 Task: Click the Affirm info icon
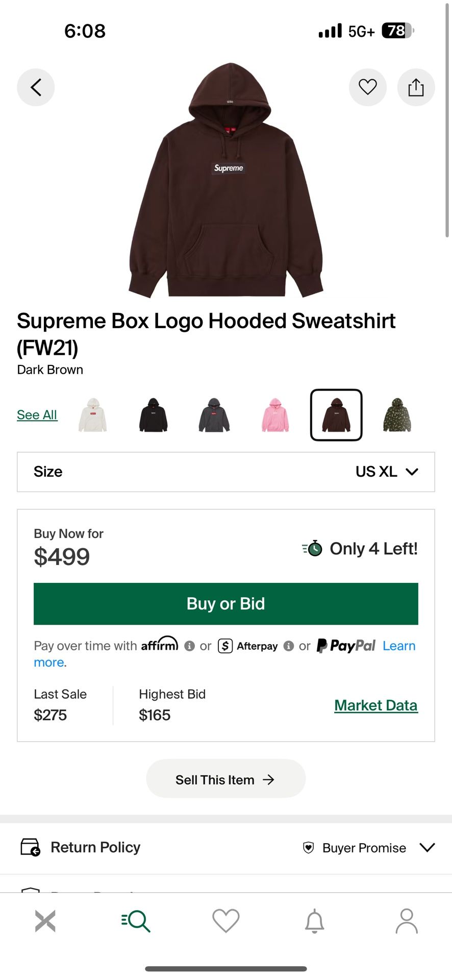click(x=190, y=646)
